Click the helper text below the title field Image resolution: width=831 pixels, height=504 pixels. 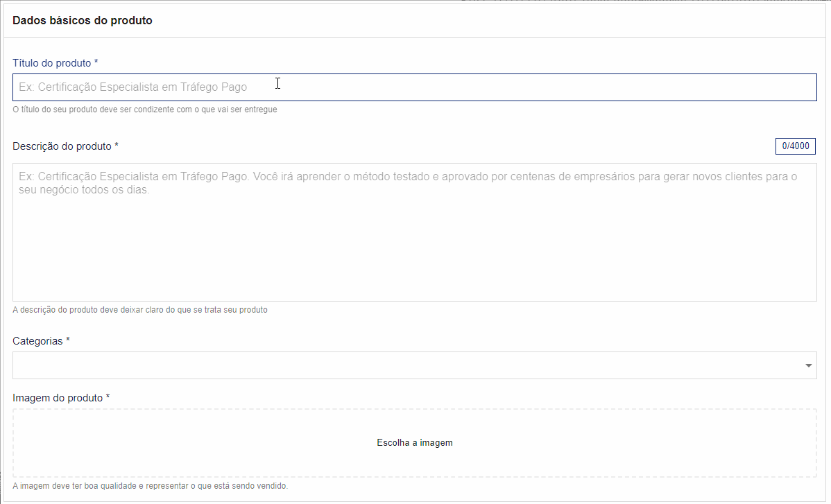(144, 110)
